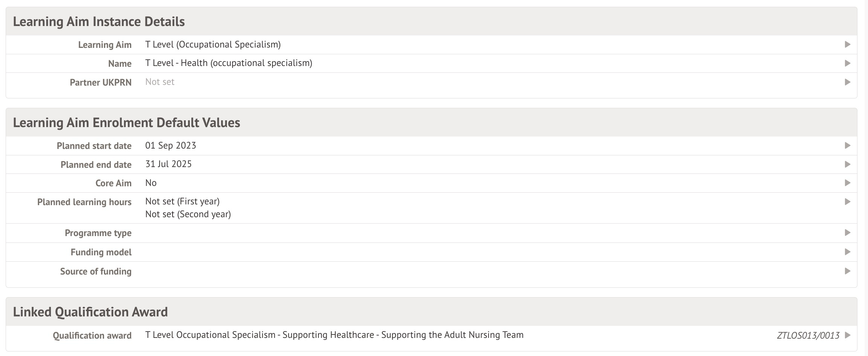The image size is (868, 356).
Task: Click arrow icon for Planned end date
Action: coord(848,164)
